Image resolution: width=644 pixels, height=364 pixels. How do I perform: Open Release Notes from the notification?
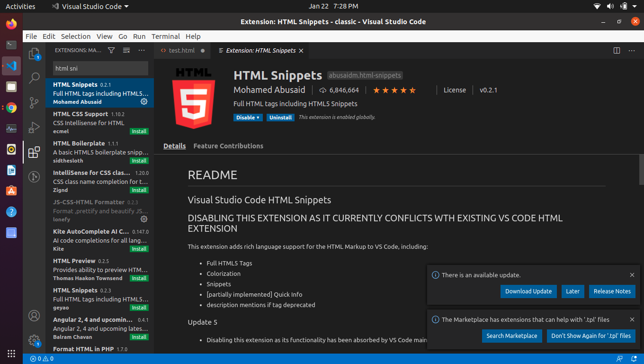[x=612, y=291]
